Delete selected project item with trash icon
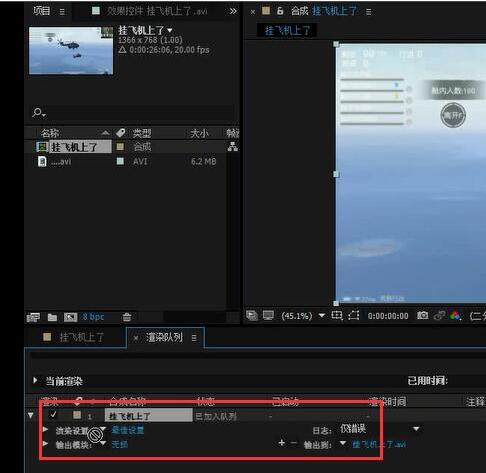 127,317
